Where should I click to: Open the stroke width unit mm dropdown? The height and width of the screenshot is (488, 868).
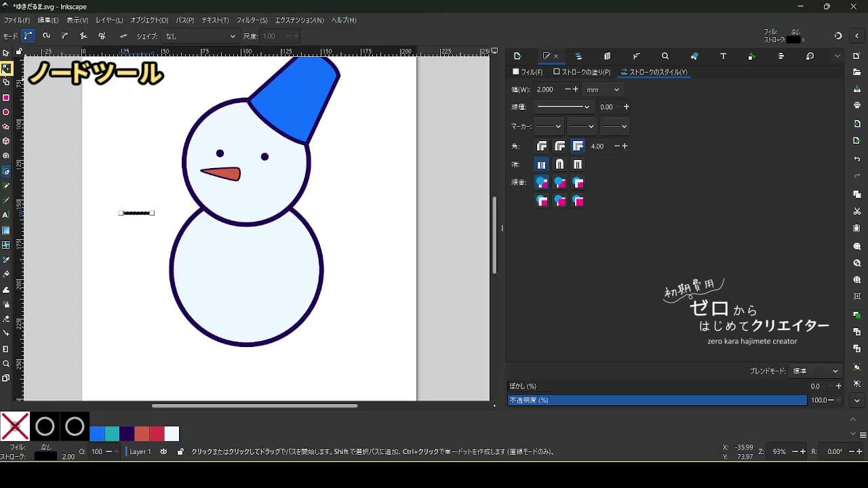click(603, 89)
